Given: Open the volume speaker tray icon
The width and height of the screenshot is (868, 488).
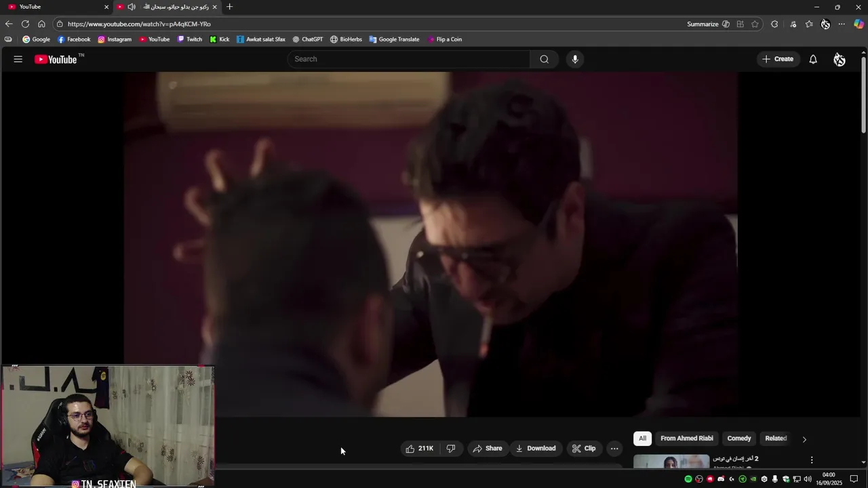Looking at the screenshot, I should click(x=808, y=479).
